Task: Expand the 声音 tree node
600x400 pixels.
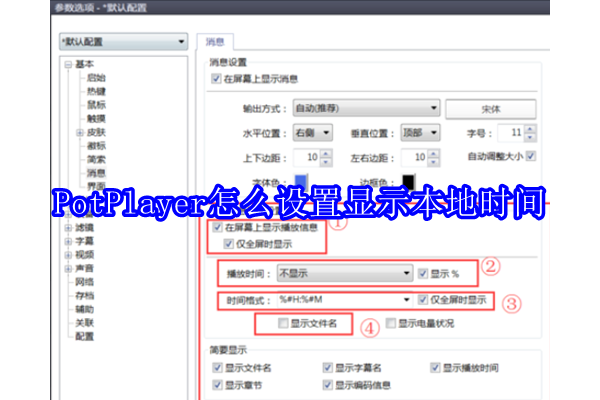Action: (x=68, y=269)
